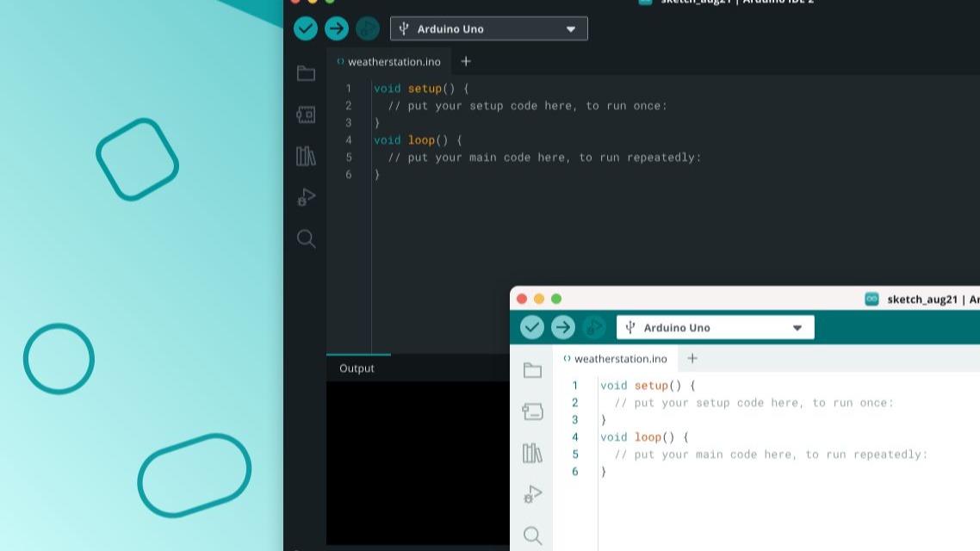Click 'run repeatedly' comment in dark editor
This screenshot has height=551, width=980.
(544, 158)
